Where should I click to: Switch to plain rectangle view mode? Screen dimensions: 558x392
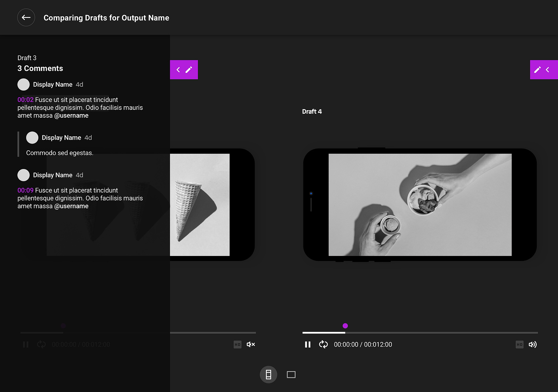pyautogui.click(x=291, y=374)
